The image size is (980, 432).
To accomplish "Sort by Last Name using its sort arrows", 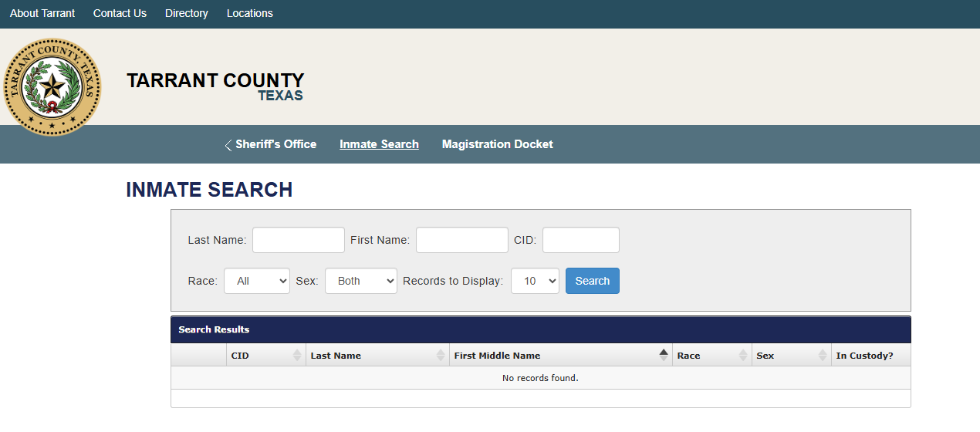I will [441, 355].
